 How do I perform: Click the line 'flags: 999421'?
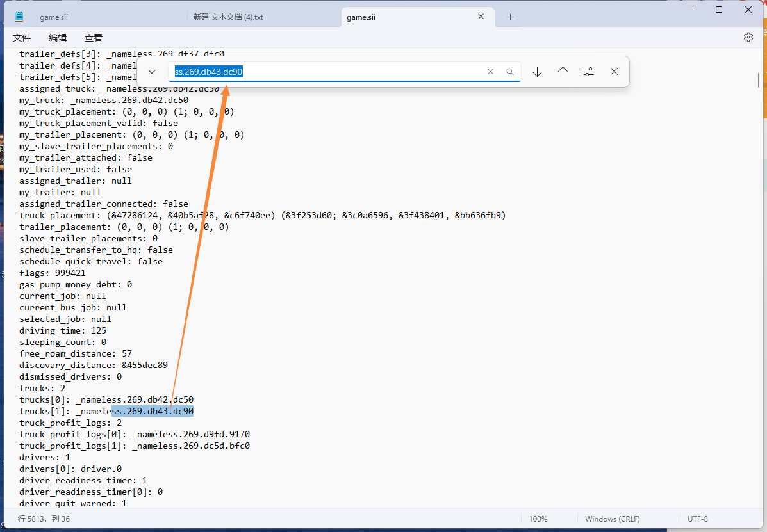pos(53,273)
